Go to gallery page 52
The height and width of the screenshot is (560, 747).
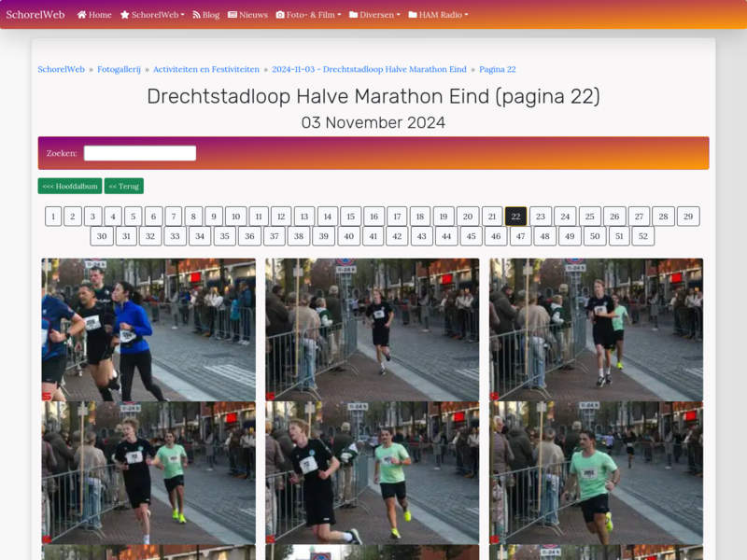tap(643, 236)
